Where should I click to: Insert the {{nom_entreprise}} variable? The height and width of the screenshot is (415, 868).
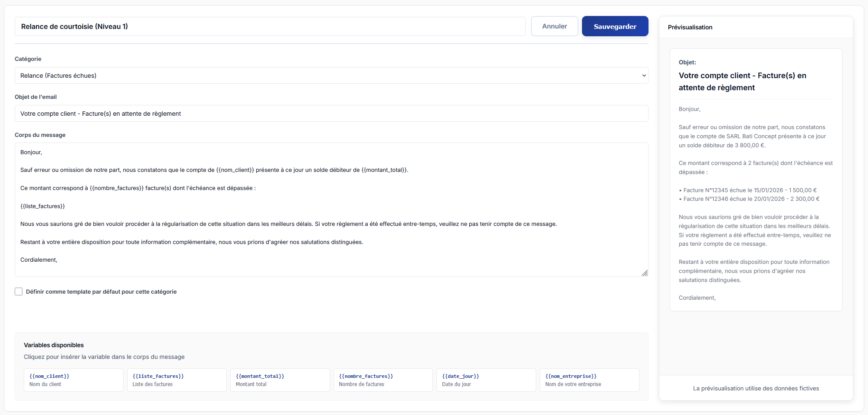589,380
